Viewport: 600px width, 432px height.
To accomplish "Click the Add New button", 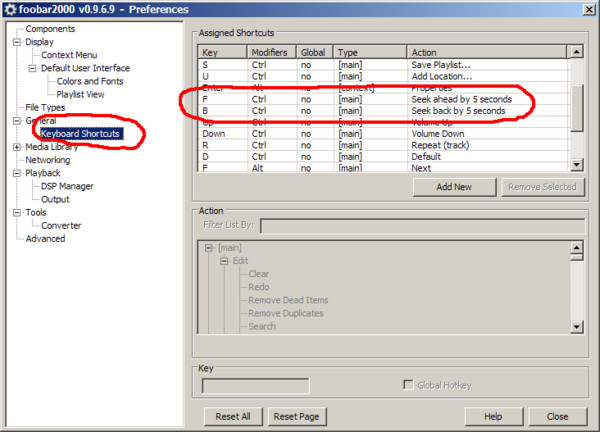I will (x=454, y=187).
